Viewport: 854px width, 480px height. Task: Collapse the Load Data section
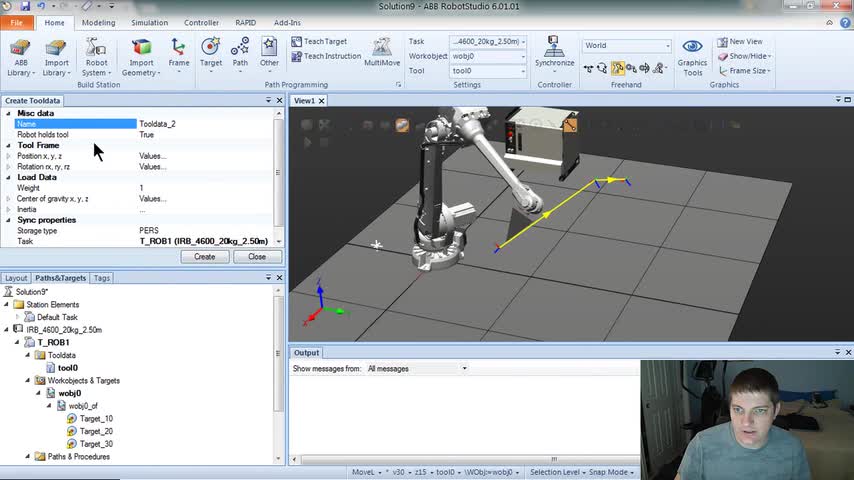pos(8,178)
